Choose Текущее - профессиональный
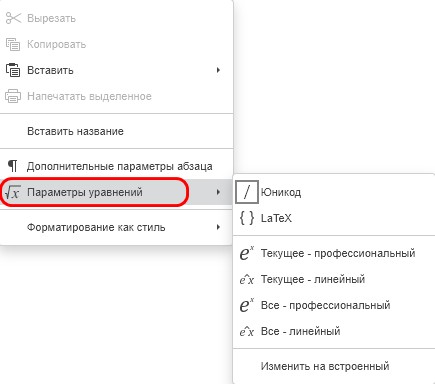 coord(334,253)
